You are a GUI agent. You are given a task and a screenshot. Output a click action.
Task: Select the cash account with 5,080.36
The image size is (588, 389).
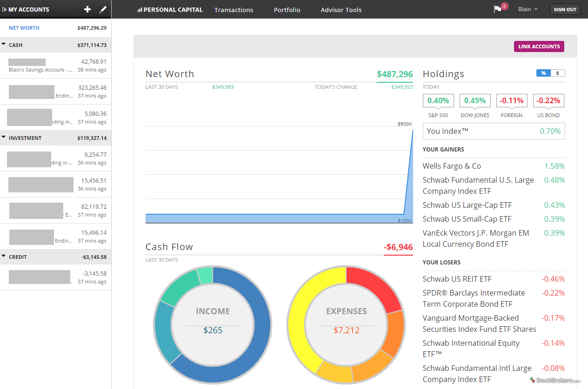coord(56,118)
